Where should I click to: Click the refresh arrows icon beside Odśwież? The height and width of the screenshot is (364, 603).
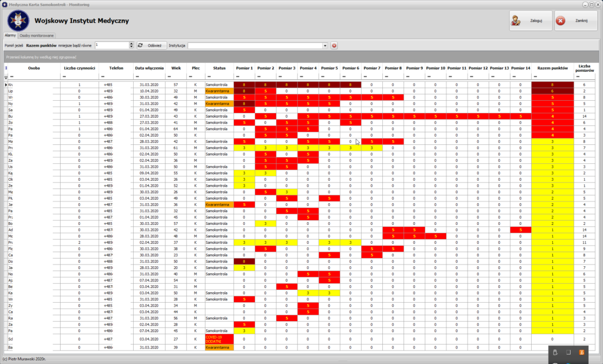pyautogui.click(x=141, y=45)
